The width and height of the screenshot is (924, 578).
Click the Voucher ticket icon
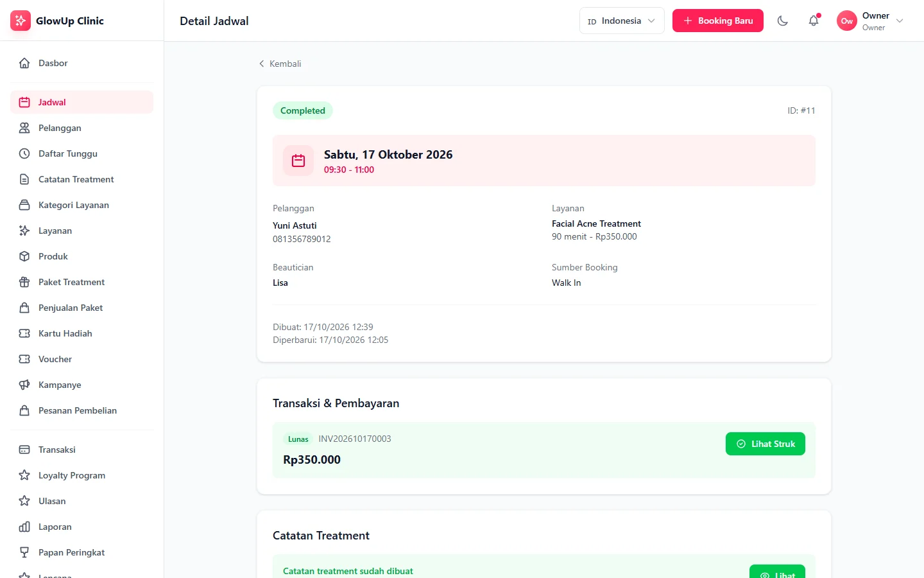pos(24,359)
